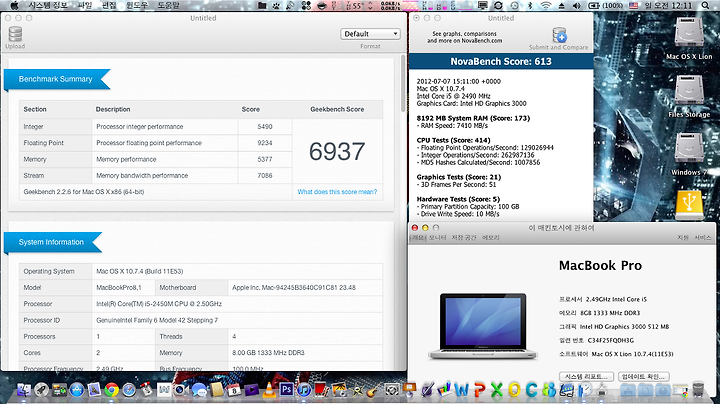Image resolution: width=720 pixels, height=404 pixels.
Task: Launch VLC cone icon in Dock
Action: pyautogui.click(x=269, y=390)
